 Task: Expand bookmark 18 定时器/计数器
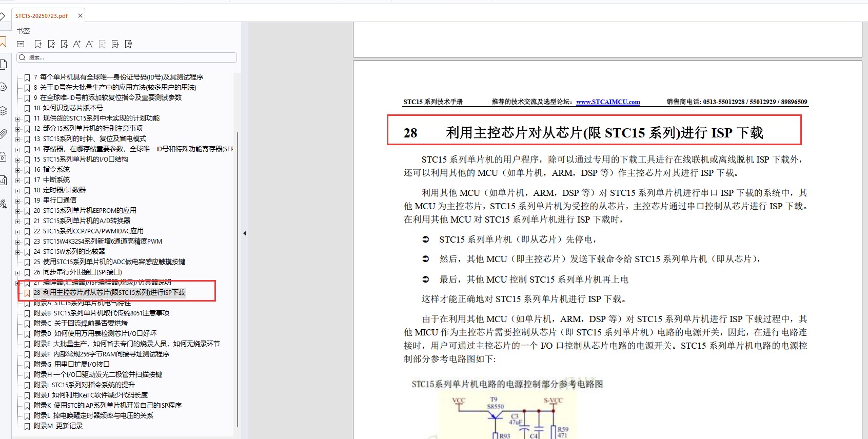[x=18, y=190]
